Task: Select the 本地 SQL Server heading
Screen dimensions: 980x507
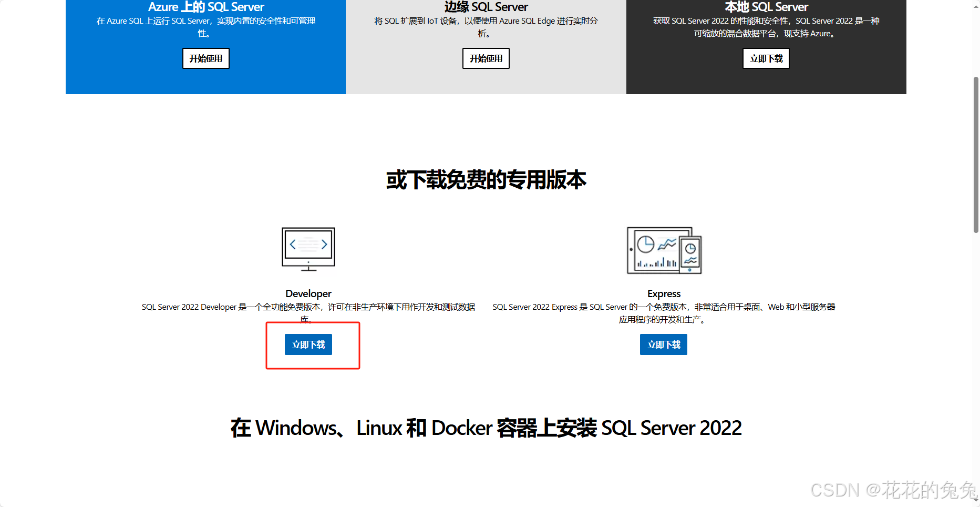Action: (x=766, y=7)
